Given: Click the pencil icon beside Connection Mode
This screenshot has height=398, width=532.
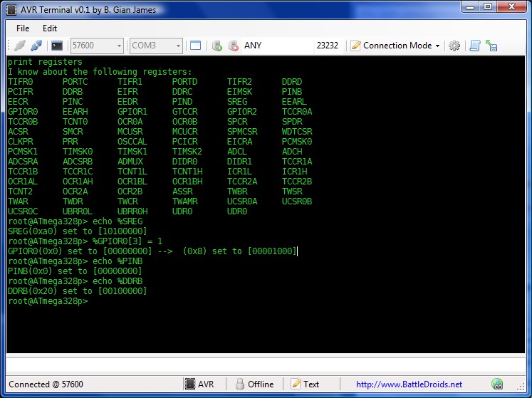Looking at the screenshot, I should [x=355, y=46].
